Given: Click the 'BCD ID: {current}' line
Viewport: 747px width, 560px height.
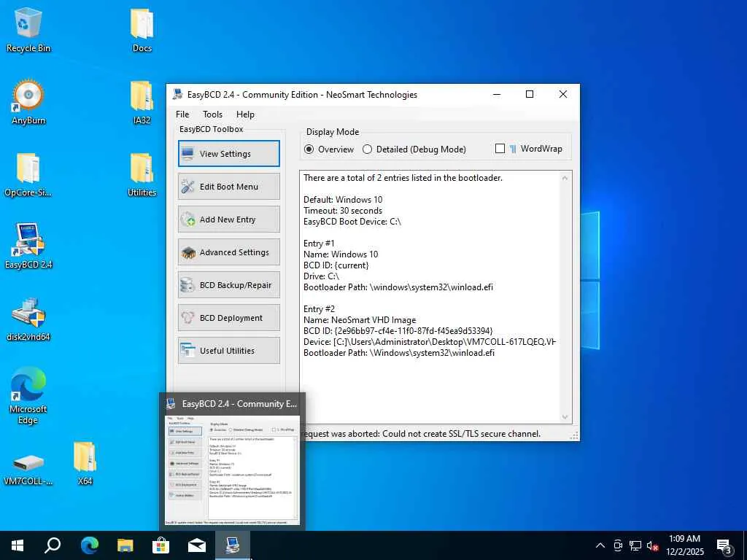Looking at the screenshot, I should point(336,265).
